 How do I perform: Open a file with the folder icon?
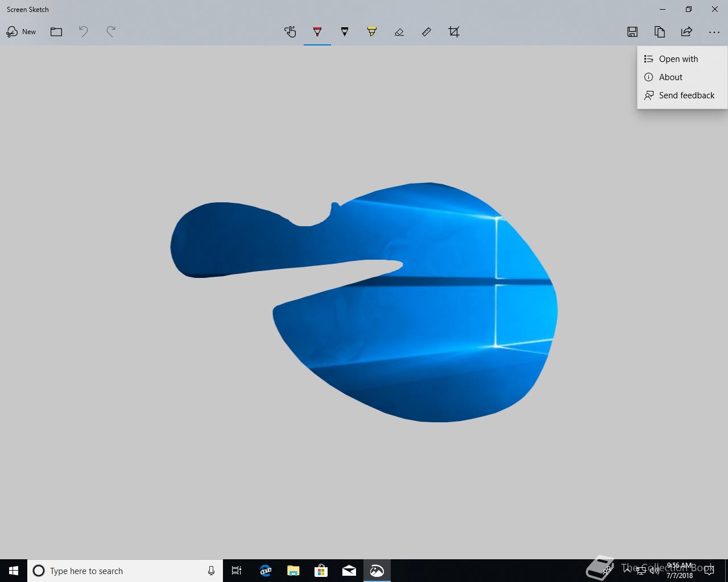click(56, 32)
